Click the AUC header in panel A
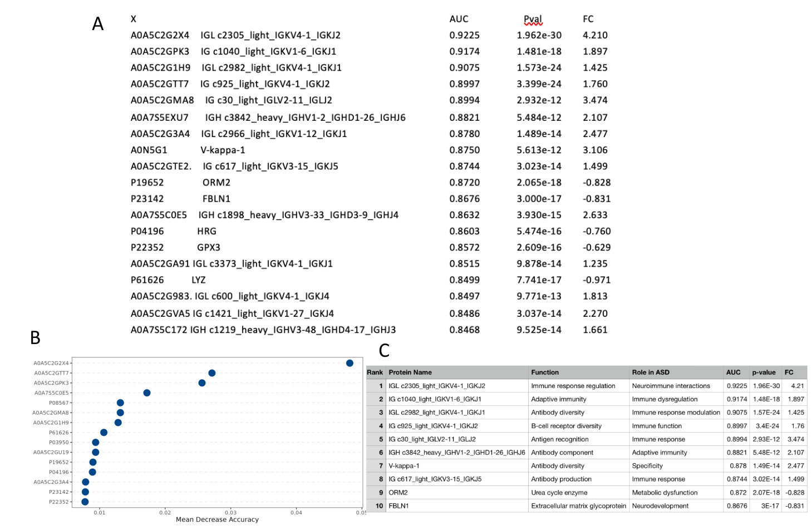The height and width of the screenshot is (530, 812). coord(459,19)
